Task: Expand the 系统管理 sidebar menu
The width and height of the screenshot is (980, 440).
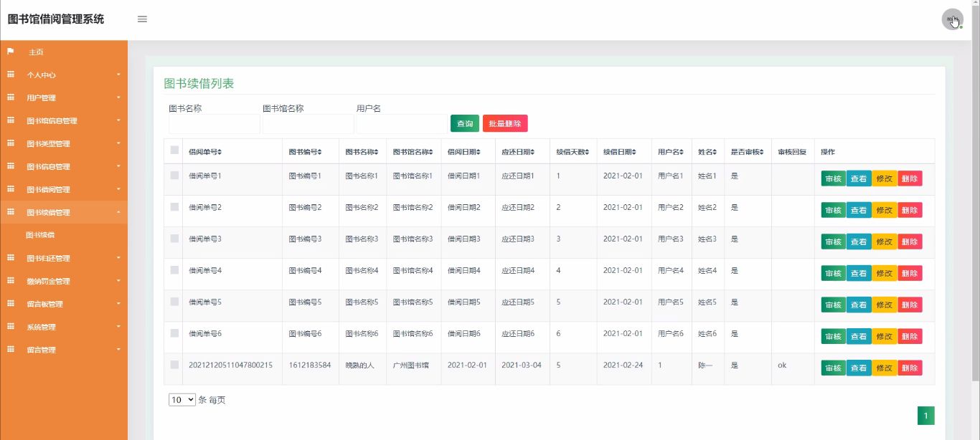Action: pyautogui.click(x=64, y=327)
